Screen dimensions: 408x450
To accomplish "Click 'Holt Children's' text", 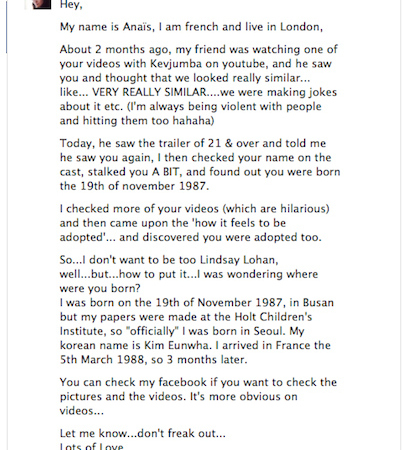I will coord(273,317).
